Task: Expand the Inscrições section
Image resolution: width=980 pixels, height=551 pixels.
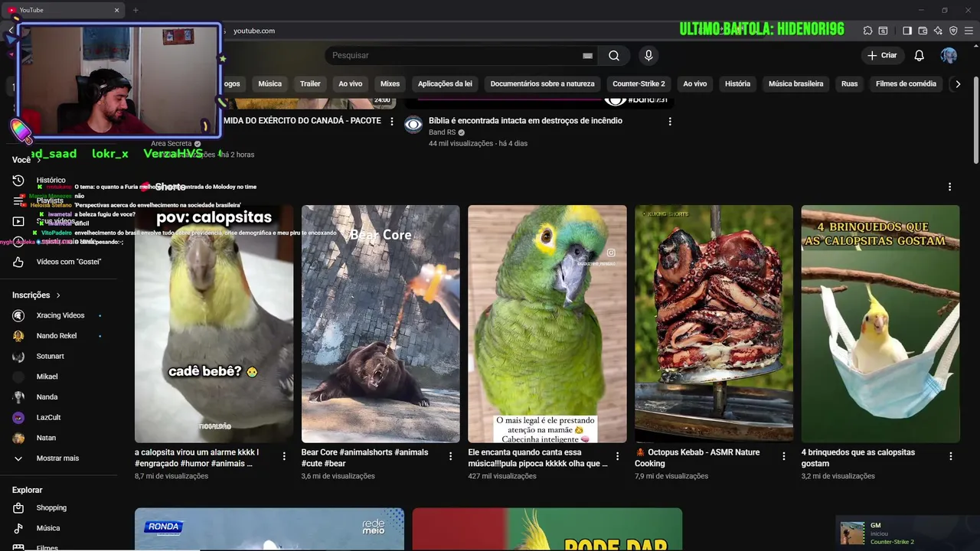Action: [36, 295]
